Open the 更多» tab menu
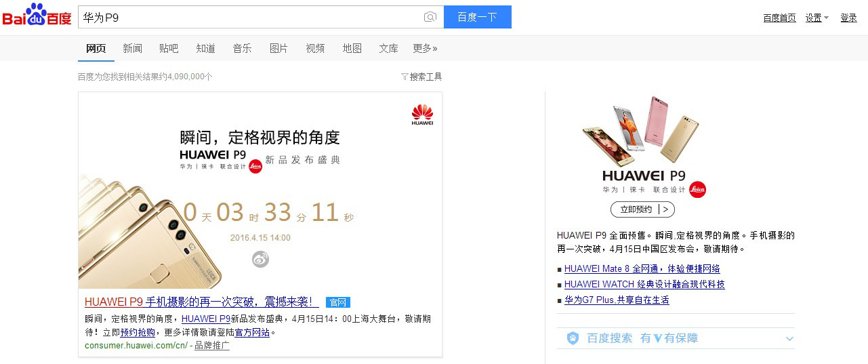 (425, 48)
